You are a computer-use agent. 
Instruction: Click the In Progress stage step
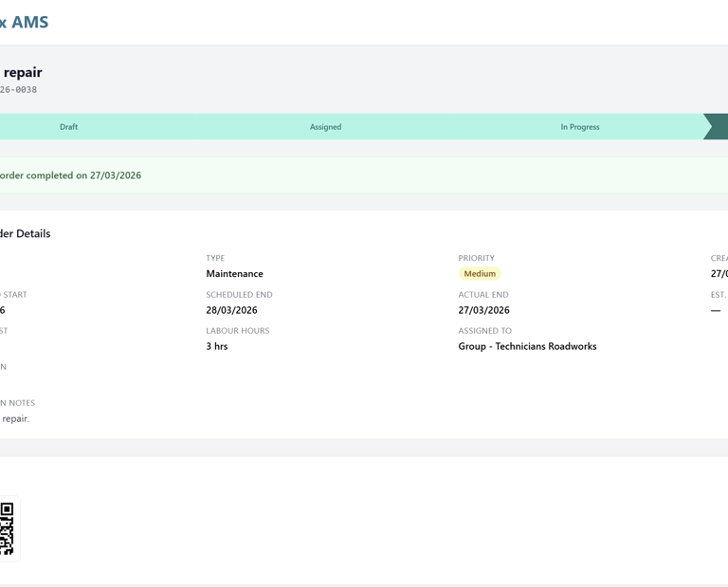580,127
